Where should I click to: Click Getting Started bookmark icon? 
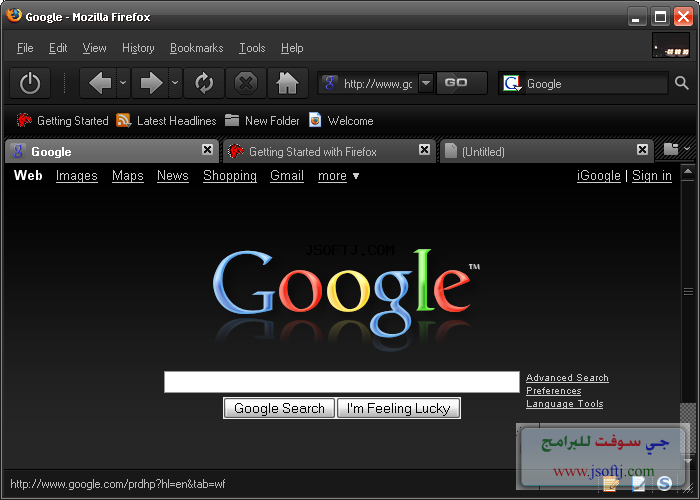click(24, 121)
